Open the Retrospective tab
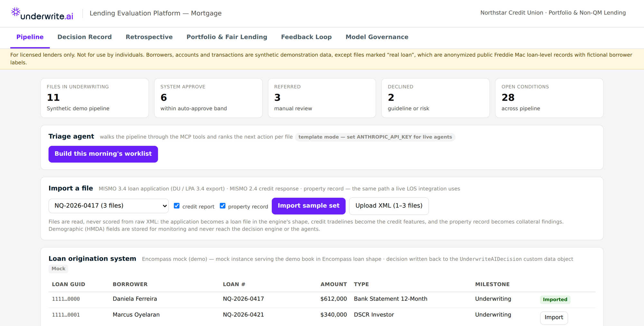 point(149,37)
